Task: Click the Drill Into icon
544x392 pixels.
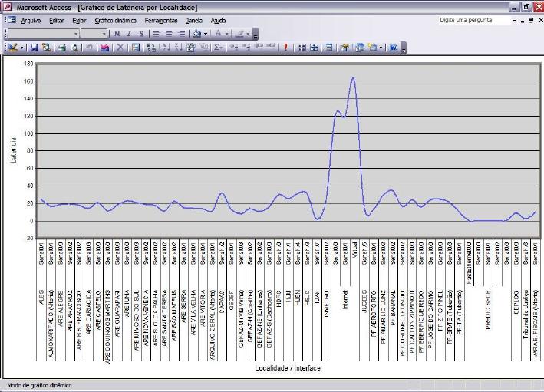Action: click(x=259, y=46)
